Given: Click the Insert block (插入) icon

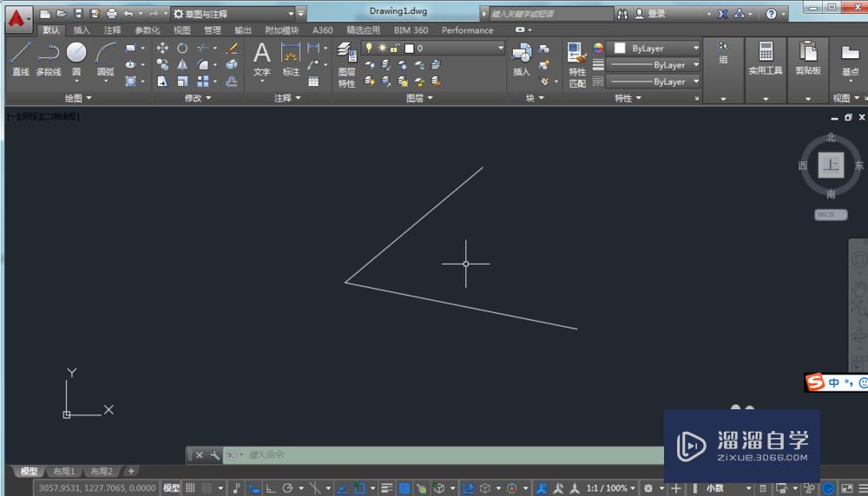Looking at the screenshot, I should [522, 60].
